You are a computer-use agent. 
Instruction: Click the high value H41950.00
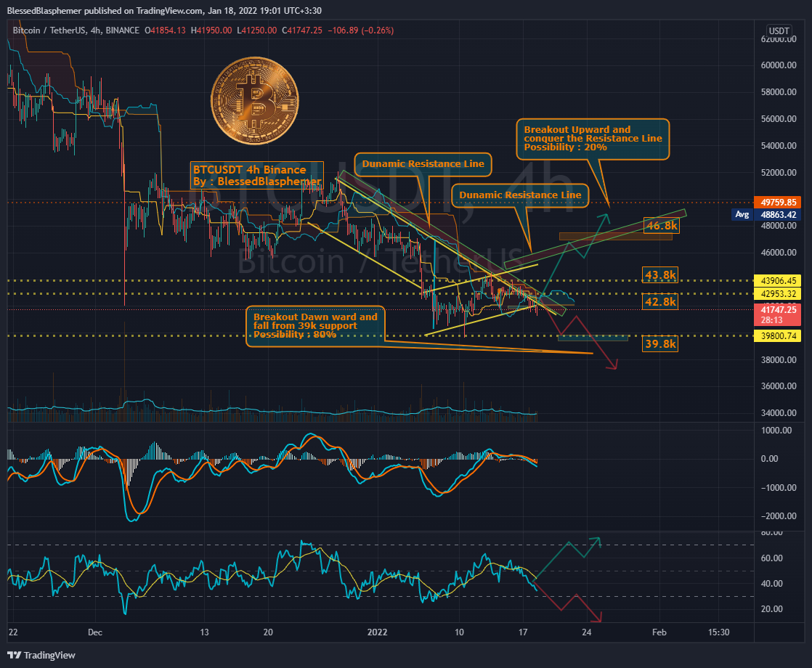211,30
